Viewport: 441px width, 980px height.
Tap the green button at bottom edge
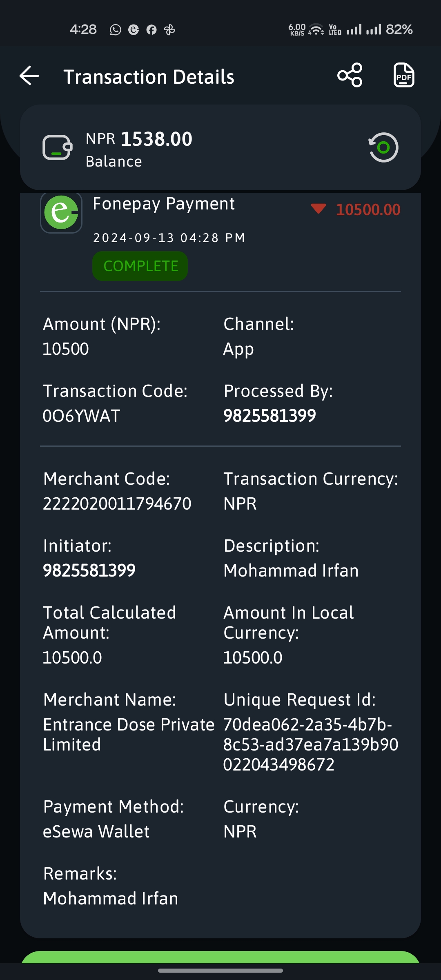[220, 957]
